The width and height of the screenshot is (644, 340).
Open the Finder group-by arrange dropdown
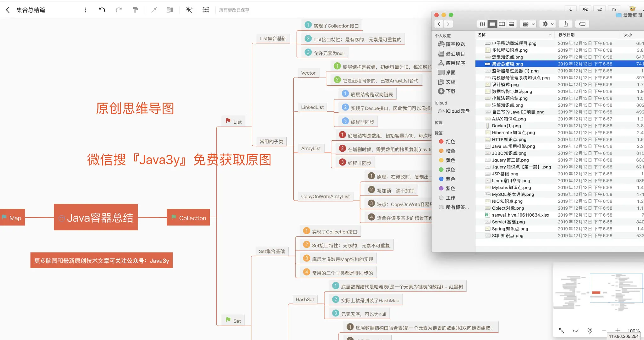pyautogui.click(x=529, y=24)
